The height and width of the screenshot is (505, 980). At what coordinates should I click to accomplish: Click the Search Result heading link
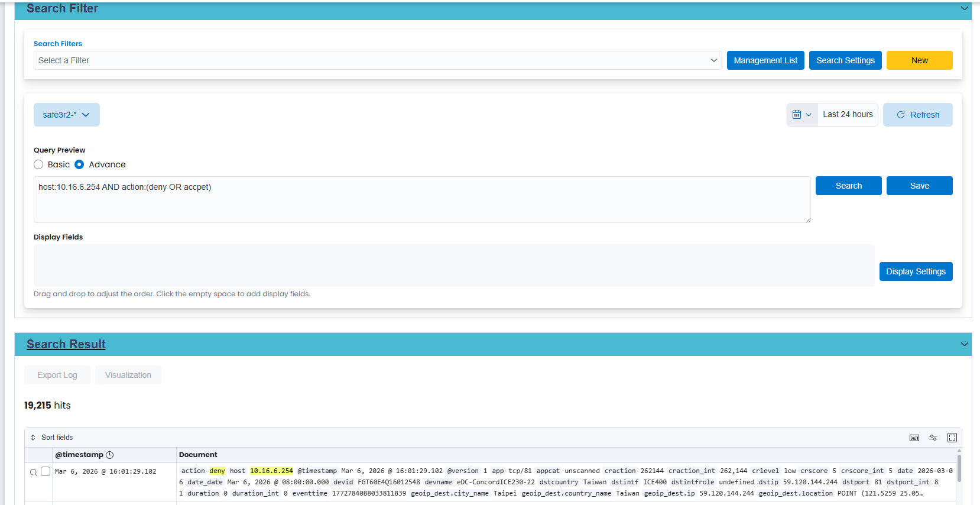[66, 344]
